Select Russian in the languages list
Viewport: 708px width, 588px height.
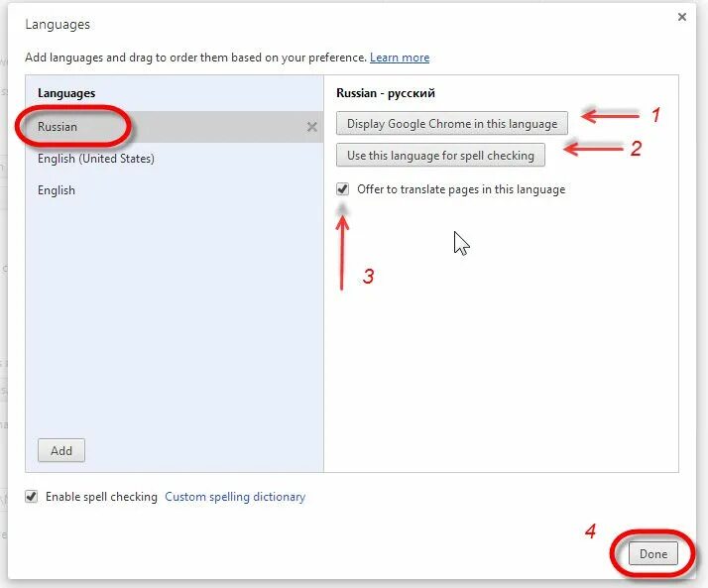coord(175,127)
